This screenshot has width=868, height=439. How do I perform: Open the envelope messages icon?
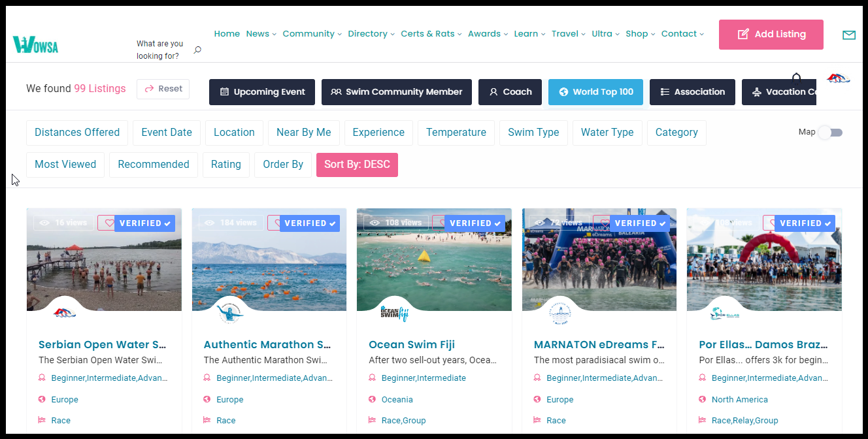point(848,35)
